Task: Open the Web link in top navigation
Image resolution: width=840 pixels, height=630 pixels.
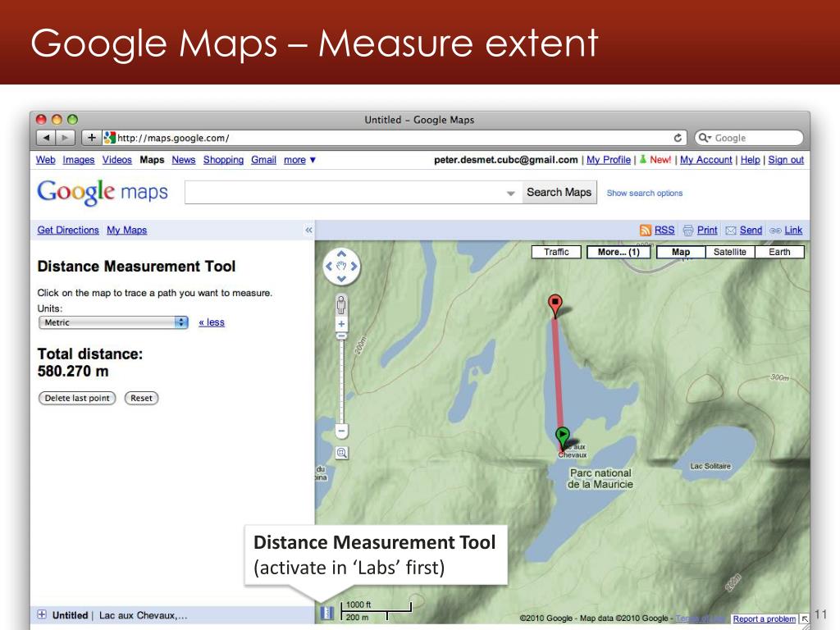Action: point(46,160)
